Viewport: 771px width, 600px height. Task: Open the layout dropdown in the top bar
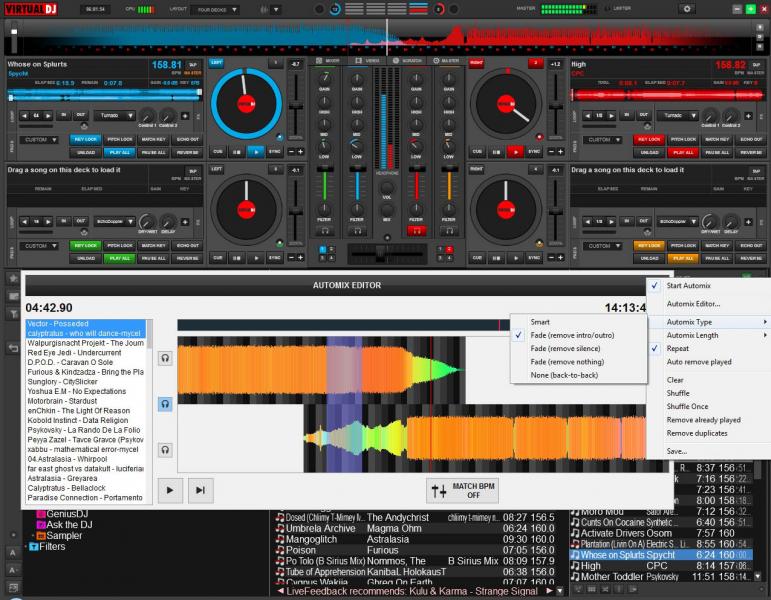coord(216,9)
